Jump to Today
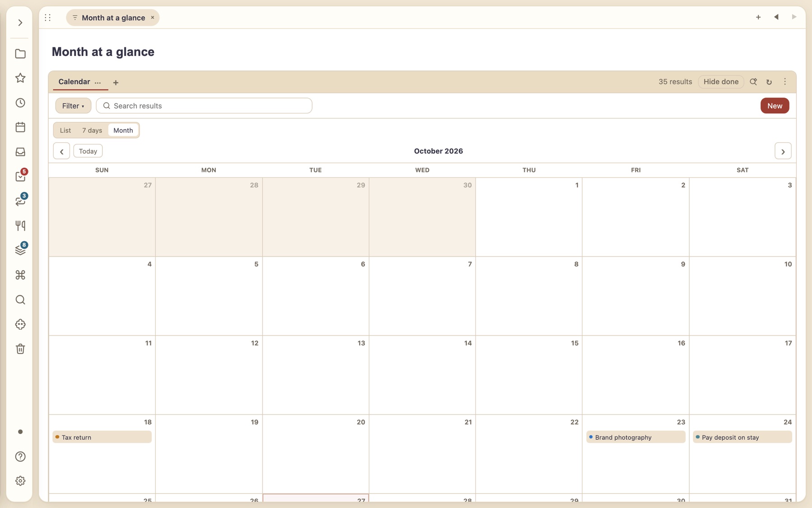 pos(88,151)
